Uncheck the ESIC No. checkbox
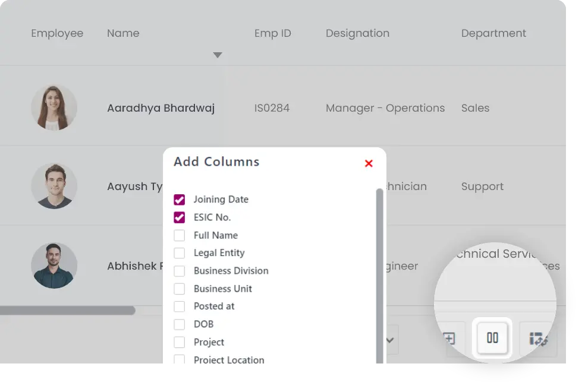 pos(180,217)
